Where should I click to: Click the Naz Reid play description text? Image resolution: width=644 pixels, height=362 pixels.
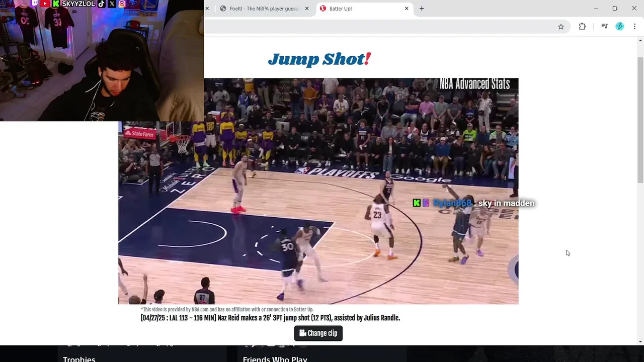coord(270,318)
